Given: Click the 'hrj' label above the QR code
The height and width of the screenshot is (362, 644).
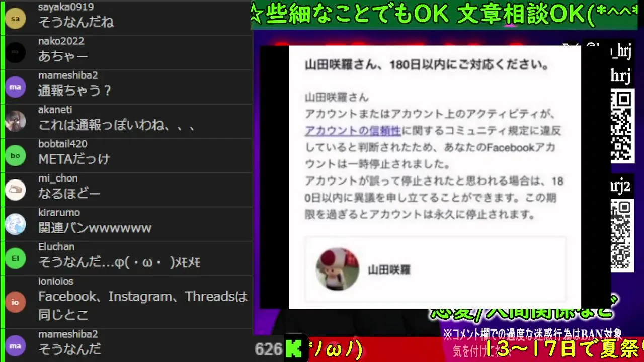Looking at the screenshot, I should tap(621, 76).
